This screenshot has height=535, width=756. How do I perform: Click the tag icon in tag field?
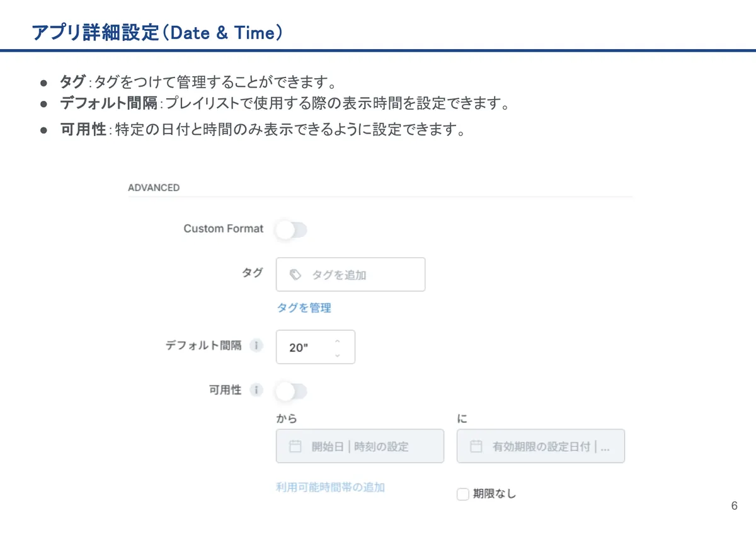point(295,275)
